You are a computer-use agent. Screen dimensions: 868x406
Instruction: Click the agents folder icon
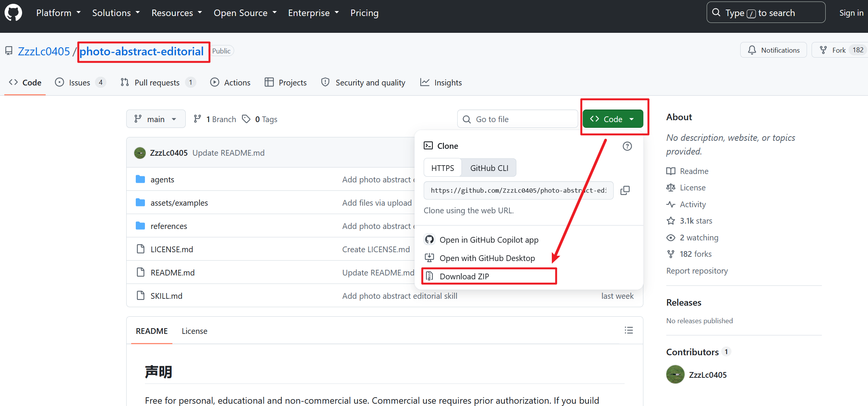coord(140,179)
